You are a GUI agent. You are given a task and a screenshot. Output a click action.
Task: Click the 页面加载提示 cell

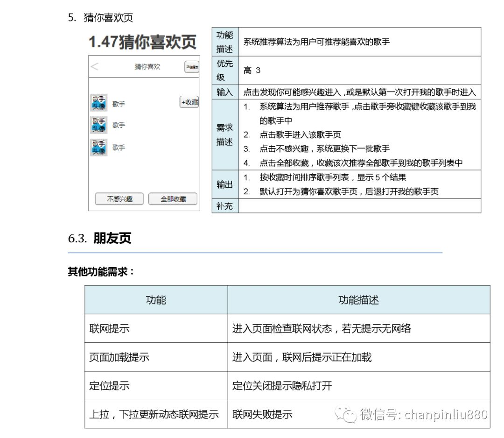click(156, 357)
